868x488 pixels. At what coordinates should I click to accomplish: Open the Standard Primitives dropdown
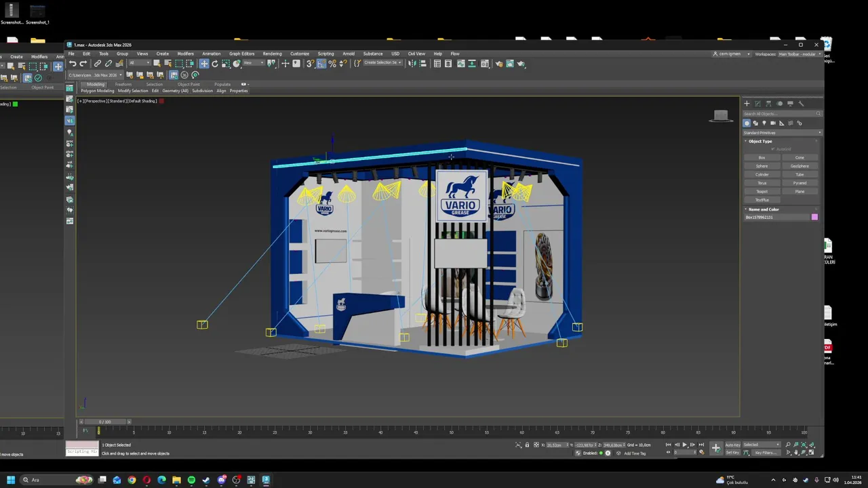pos(782,133)
